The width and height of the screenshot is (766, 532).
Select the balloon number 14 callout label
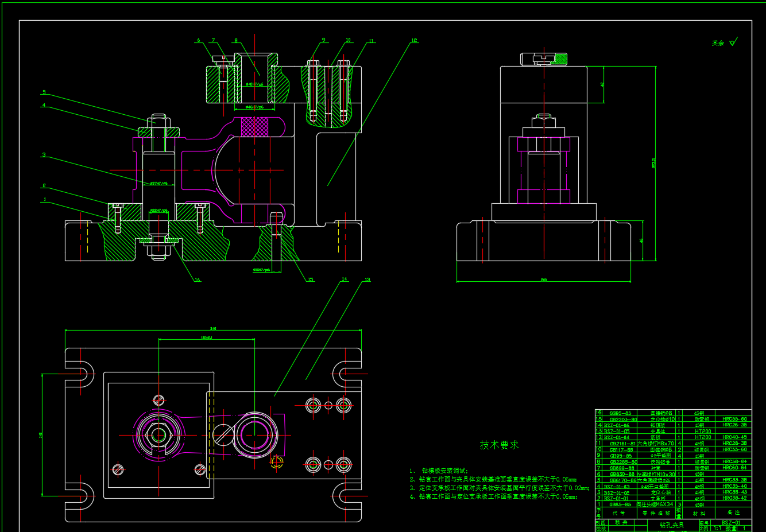coord(344,279)
